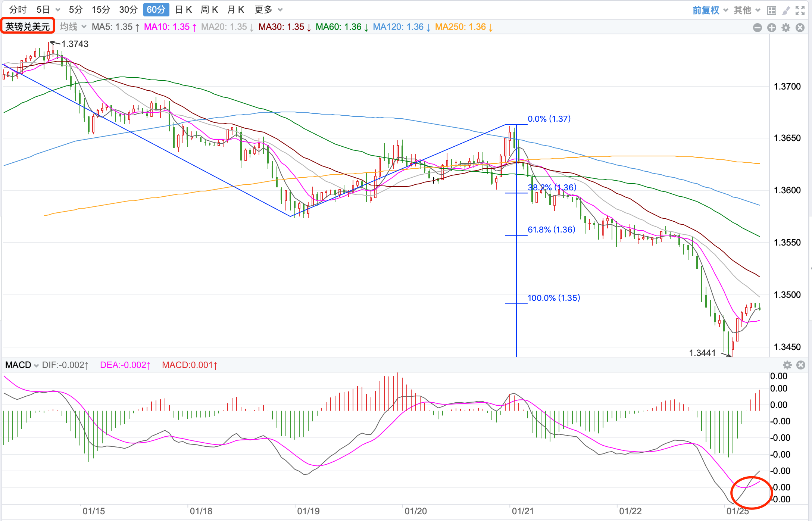Open the MACD indicator type dropdown

point(22,365)
